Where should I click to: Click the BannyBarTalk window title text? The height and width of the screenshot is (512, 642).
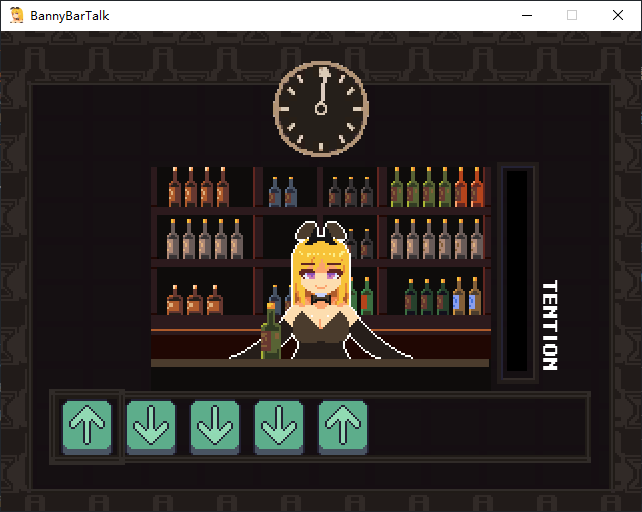coord(71,15)
